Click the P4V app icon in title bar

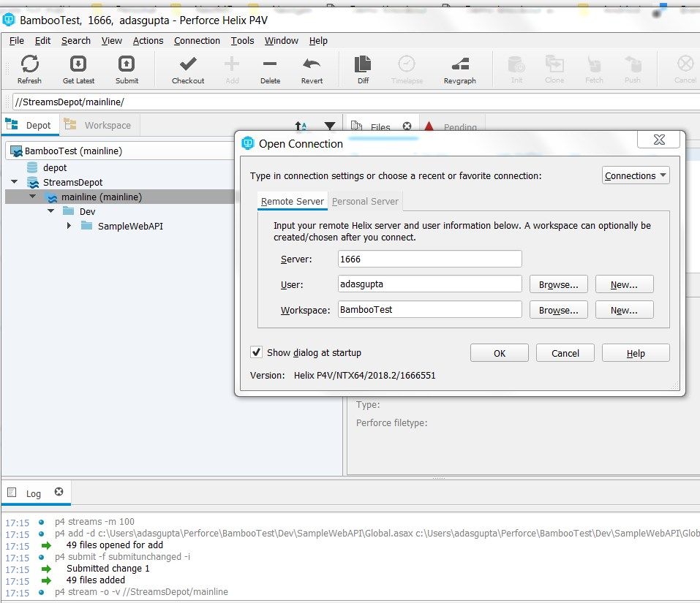9,20
